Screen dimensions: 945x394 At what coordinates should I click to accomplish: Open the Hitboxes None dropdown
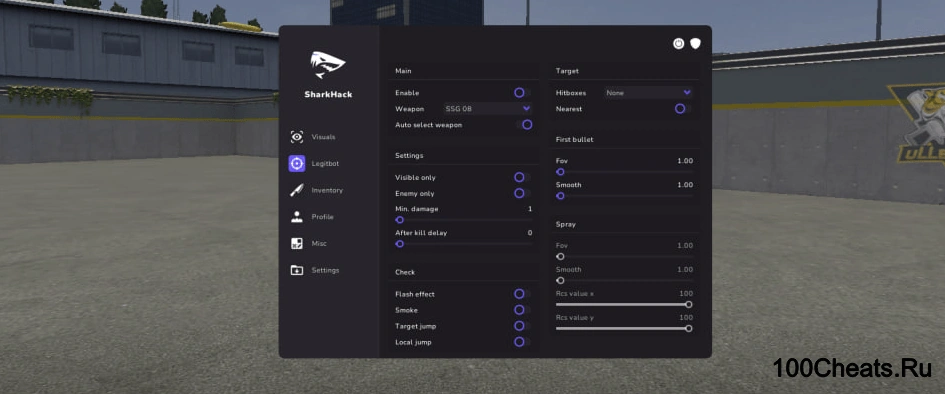pyautogui.click(x=648, y=93)
